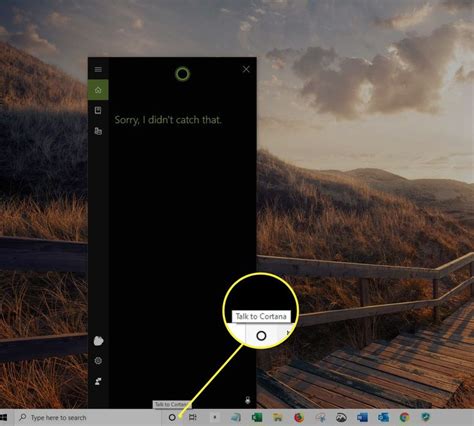Click the Talk to Cortana taskbar circle
The height and width of the screenshot is (426, 474).
[x=172, y=417]
